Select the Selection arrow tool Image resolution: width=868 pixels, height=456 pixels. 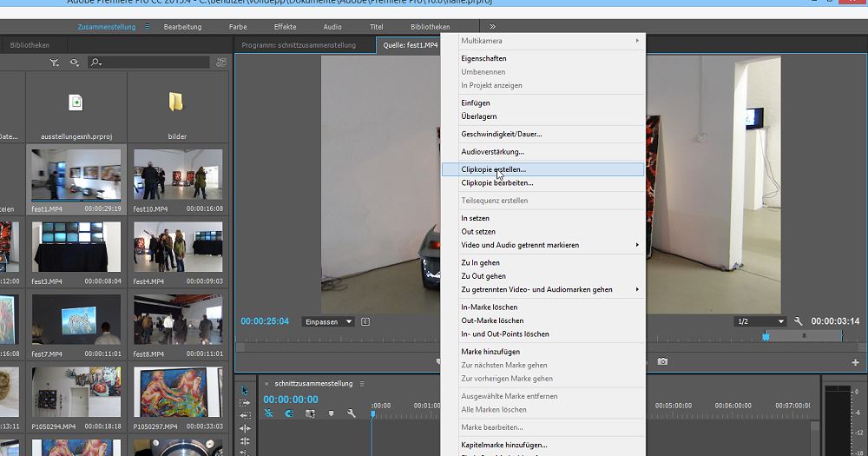click(x=245, y=390)
